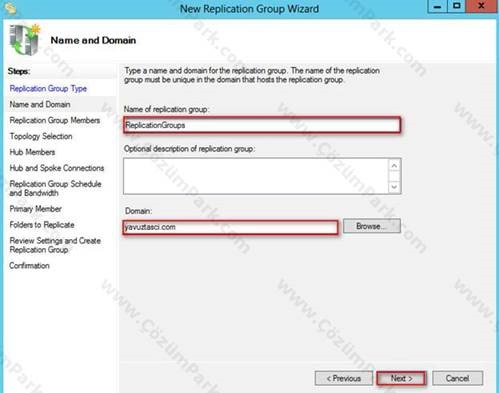Click the Name of replication group label
Viewport: 499px width, 393px height.
166,109
